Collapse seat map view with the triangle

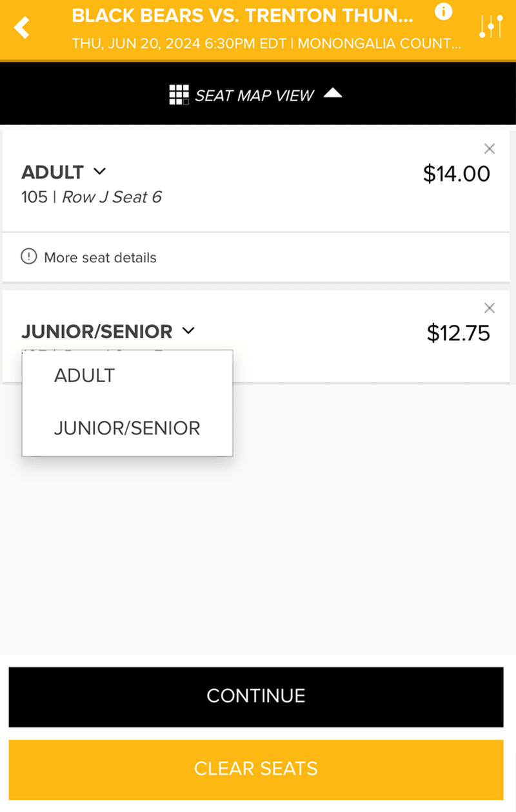[333, 93]
